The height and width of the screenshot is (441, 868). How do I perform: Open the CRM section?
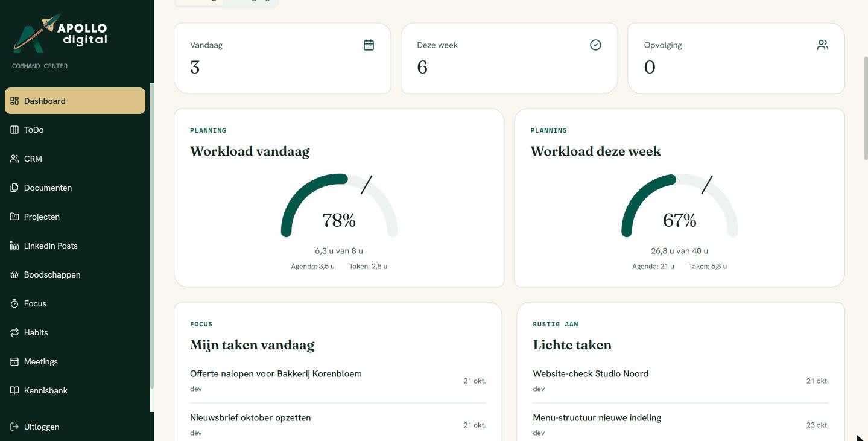pos(75,159)
